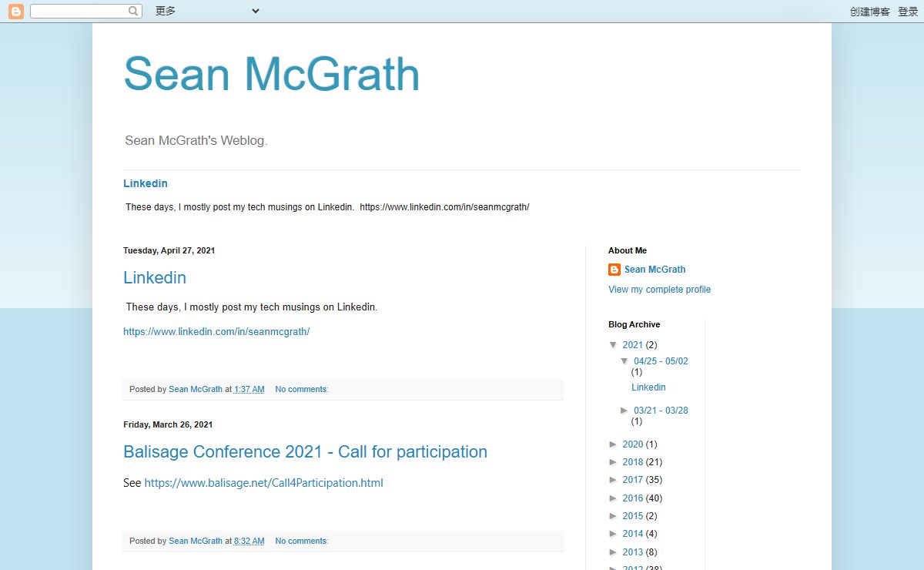The height and width of the screenshot is (570, 924).
Task: Open Sean McGrath profile link in About Me
Action: 654,270
